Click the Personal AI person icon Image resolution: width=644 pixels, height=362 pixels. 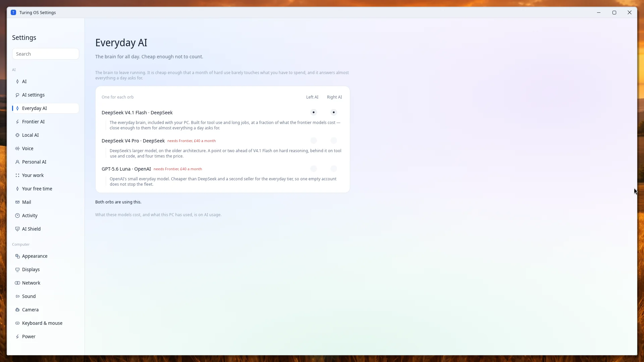pos(17,162)
